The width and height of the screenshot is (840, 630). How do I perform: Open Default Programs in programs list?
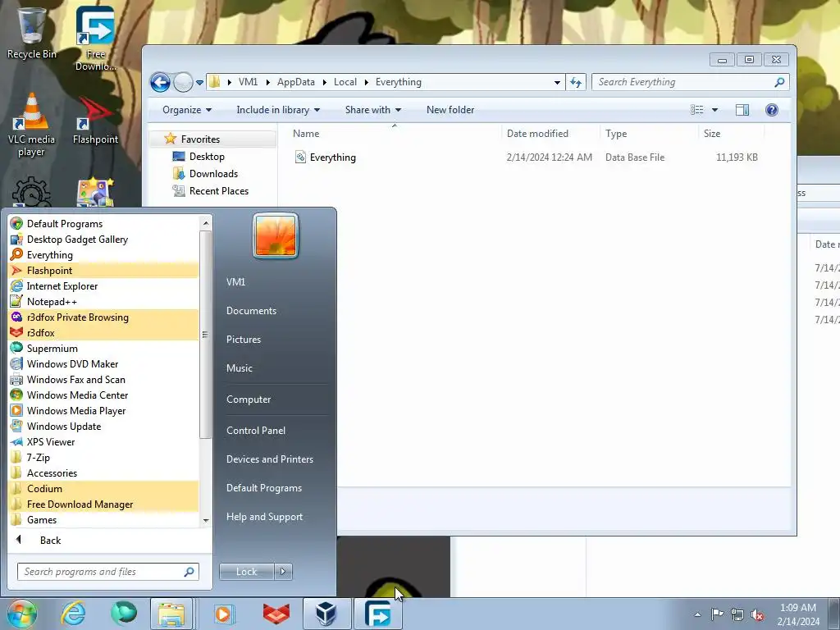point(104,223)
